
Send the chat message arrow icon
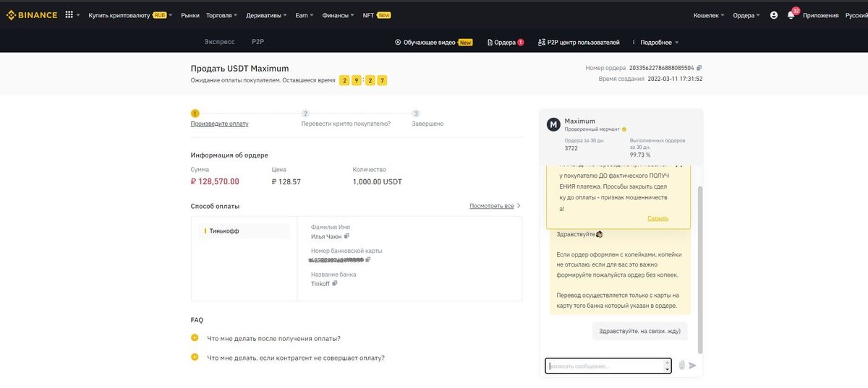point(693,366)
